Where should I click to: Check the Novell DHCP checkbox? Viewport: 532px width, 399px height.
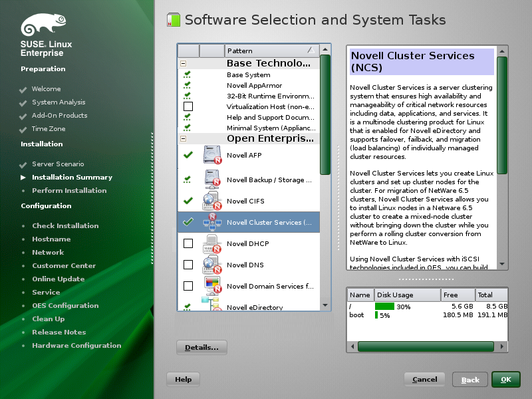188,243
